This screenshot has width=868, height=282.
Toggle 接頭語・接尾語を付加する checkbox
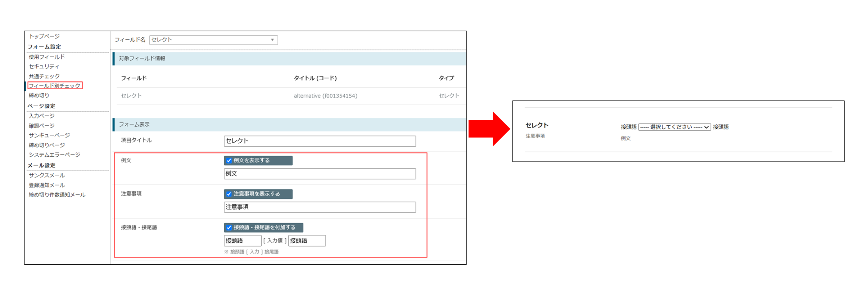(x=229, y=228)
